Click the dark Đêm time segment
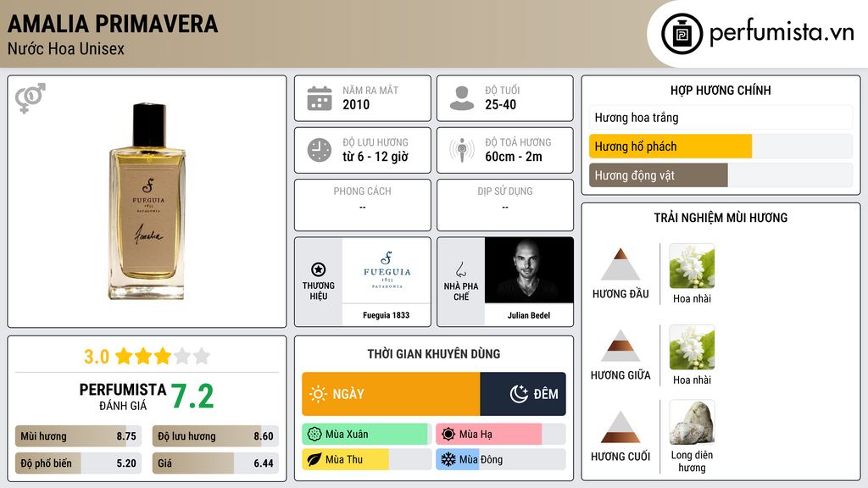 (523, 394)
